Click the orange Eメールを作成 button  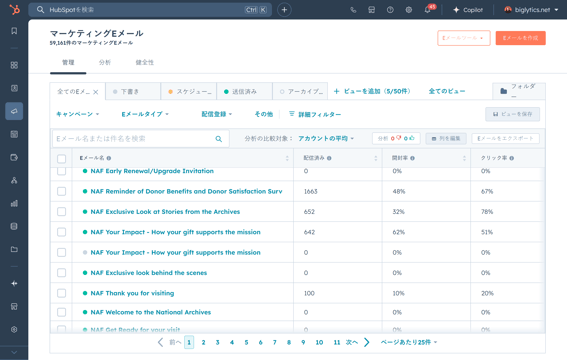[x=520, y=38]
